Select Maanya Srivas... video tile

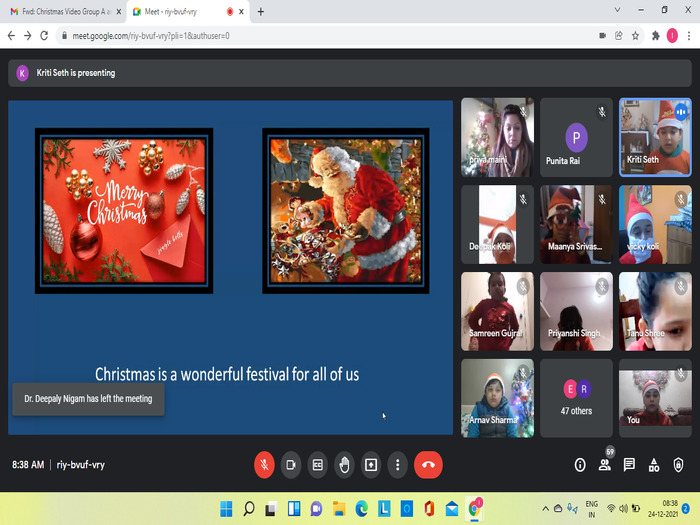[x=576, y=224]
